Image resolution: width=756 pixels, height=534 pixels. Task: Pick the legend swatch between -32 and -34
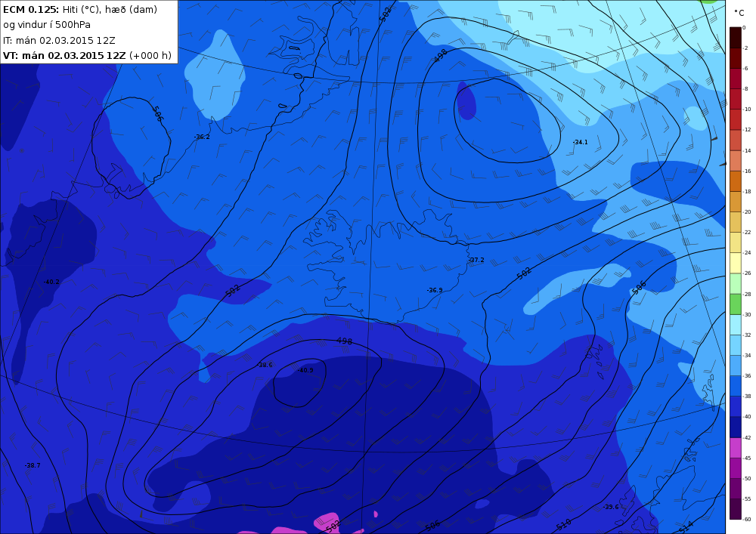[736, 345]
